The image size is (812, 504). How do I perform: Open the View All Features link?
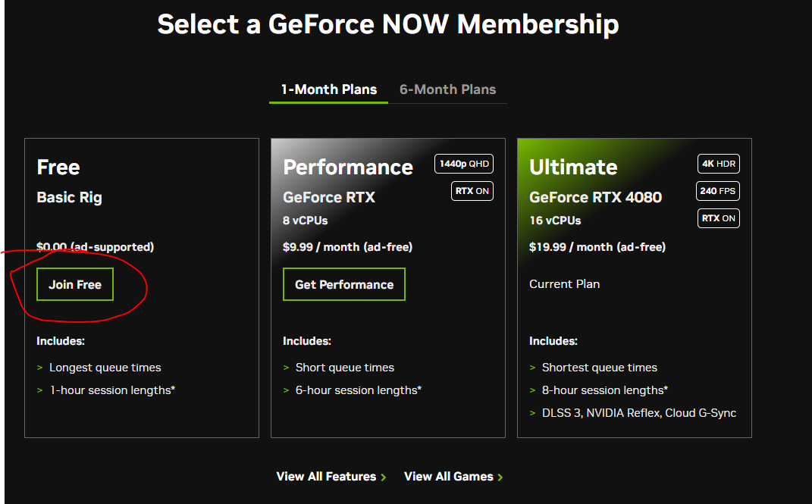point(326,477)
